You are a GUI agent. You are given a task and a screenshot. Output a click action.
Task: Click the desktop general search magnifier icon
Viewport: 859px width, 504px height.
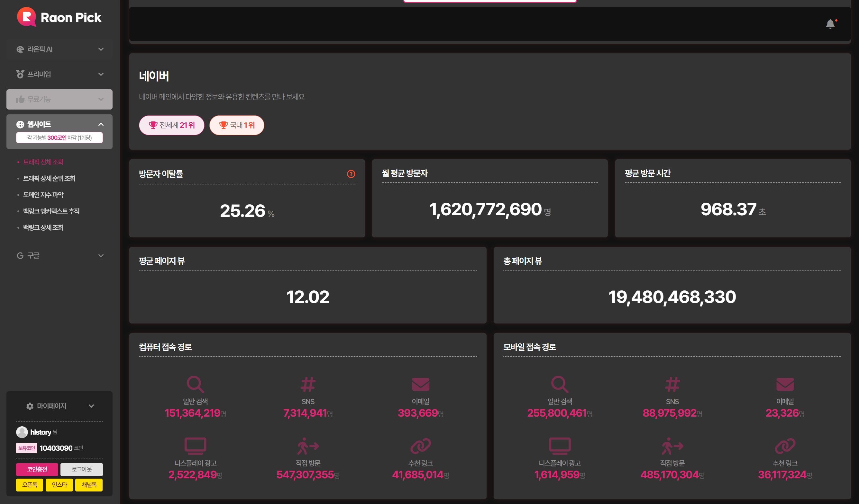point(195,384)
